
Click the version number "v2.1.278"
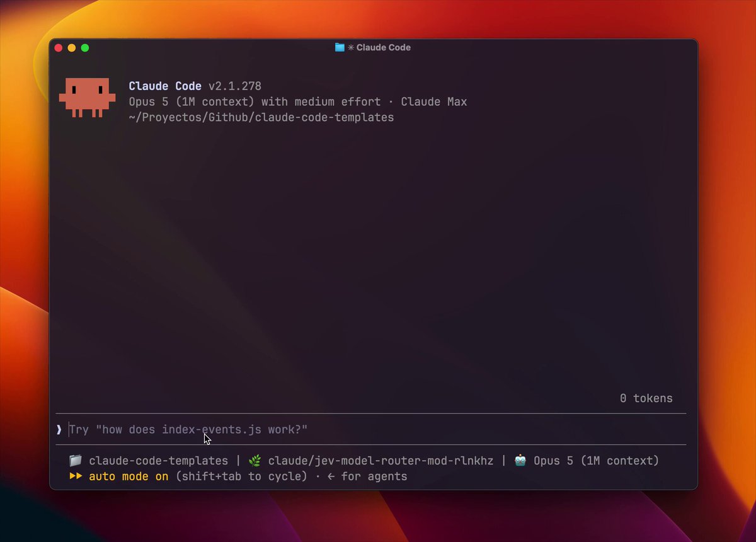pos(235,86)
